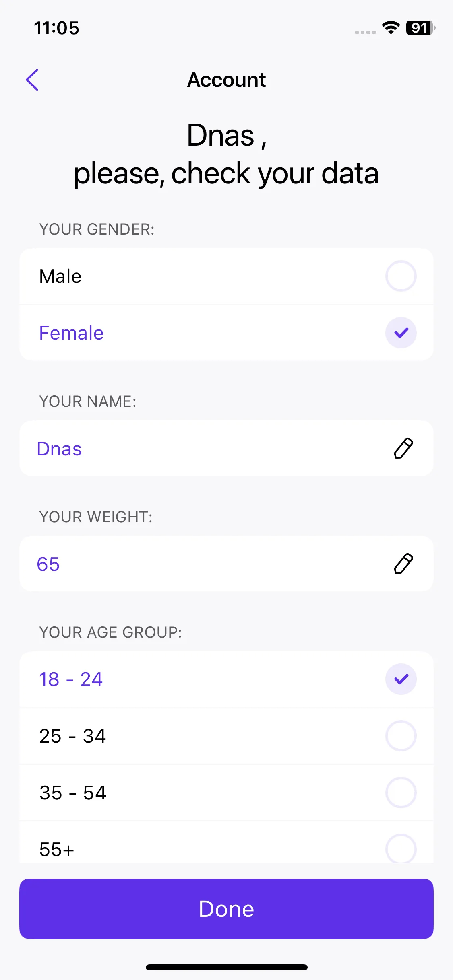Tap the checkmark icon next to Female

pos(401,333)
